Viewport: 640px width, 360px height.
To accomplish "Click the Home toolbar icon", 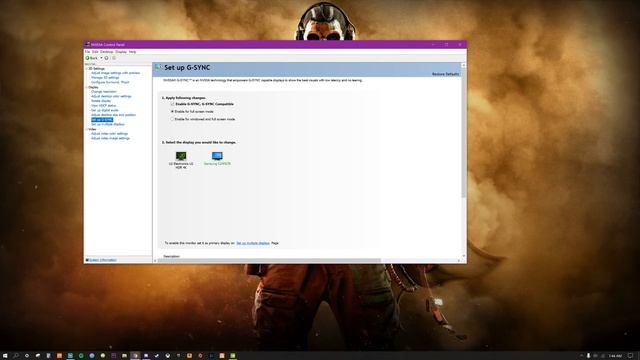I will click(114, 58).
